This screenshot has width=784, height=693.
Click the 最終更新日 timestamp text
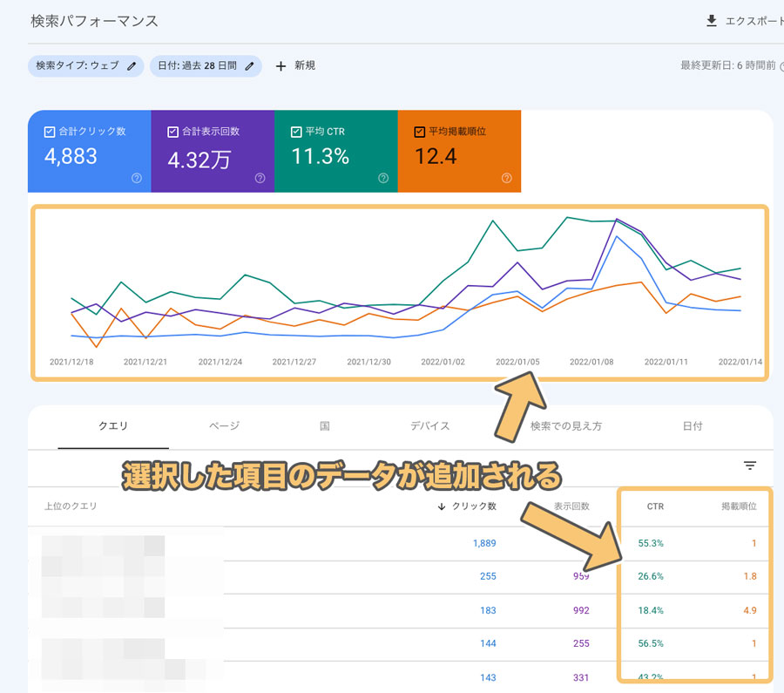point(728,65)
